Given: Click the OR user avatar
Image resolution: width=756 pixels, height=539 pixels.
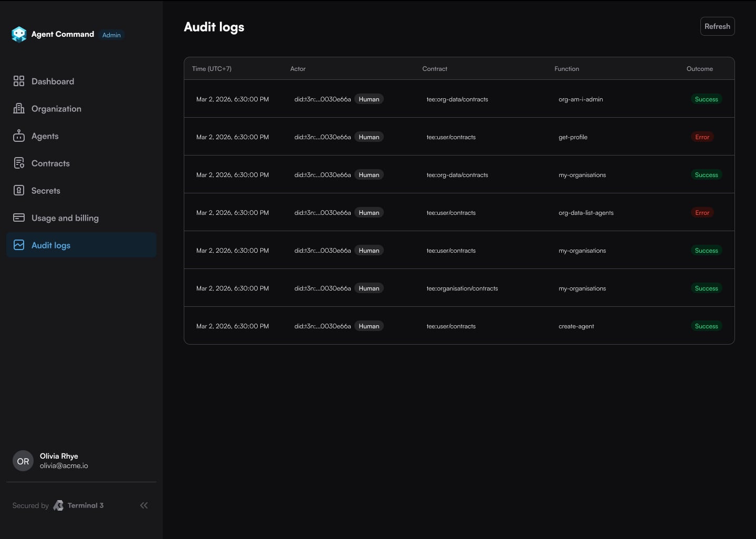Looking at the screenshot, I should click(x=23, y=461).
